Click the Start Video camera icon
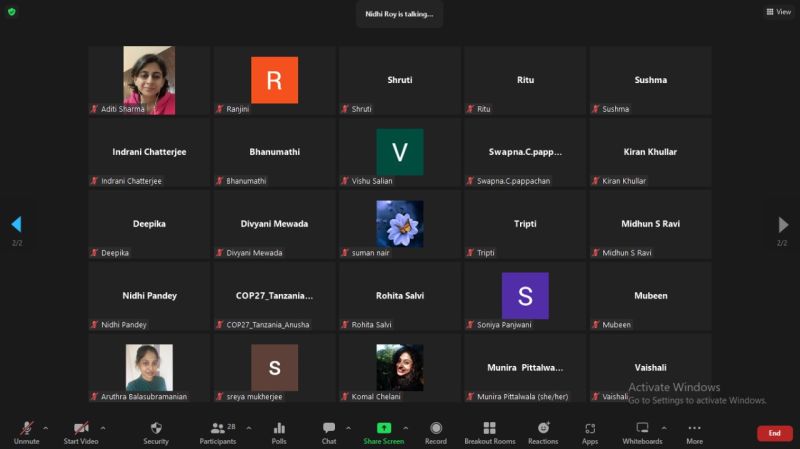The height and width of the screenshot is (449, 800). tap(81, 428)
